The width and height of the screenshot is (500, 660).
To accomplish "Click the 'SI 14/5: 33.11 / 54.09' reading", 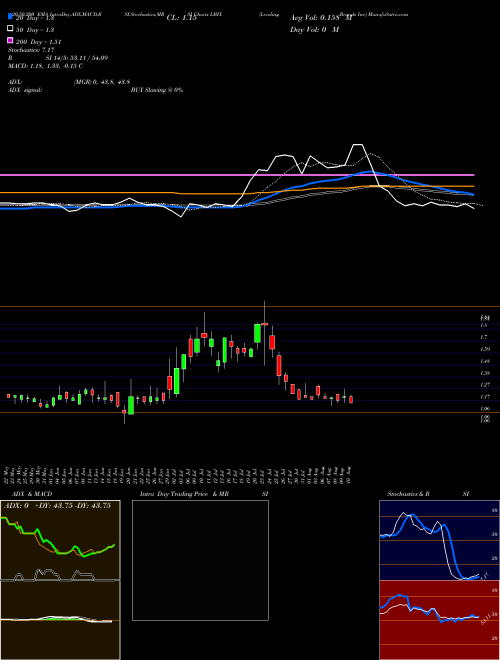I will [x=77, y=58].
